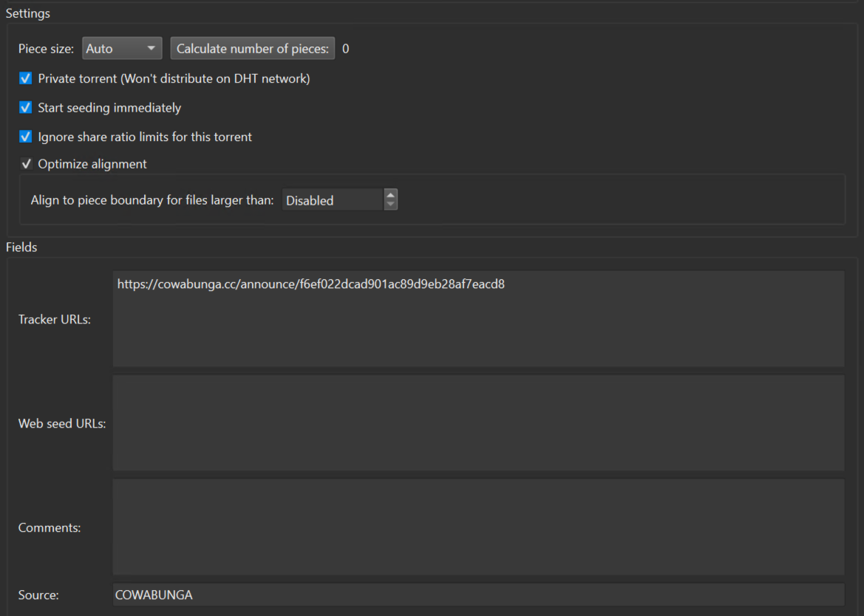The width and height of the screenshot is (864, 616).
Task: Click the Align to piece boundary label
Action: pos(152,200)
